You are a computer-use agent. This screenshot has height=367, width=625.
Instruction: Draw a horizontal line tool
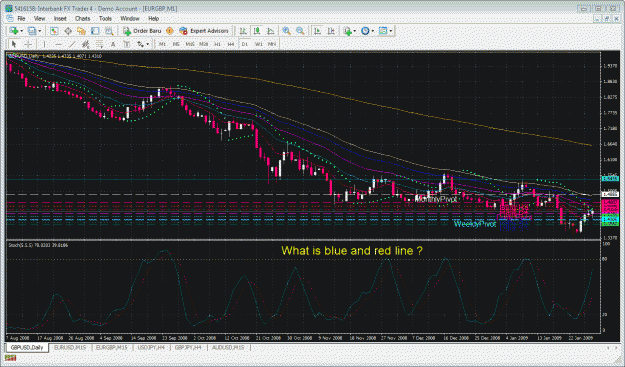(58, 44)
